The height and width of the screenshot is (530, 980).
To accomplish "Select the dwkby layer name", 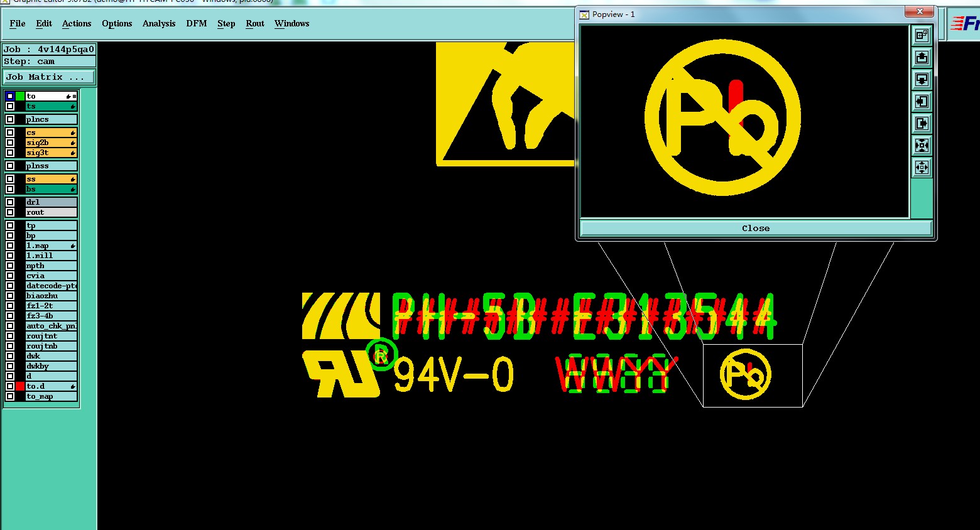I will tap(51, 366).
